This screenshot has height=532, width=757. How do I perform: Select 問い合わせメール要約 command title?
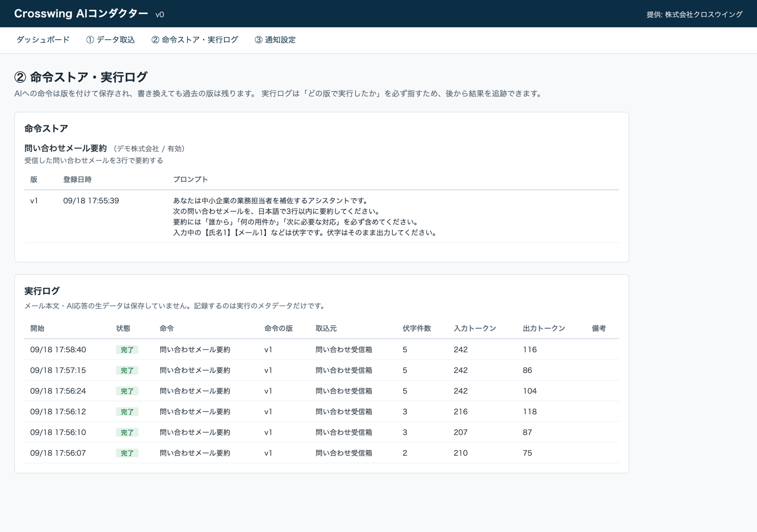pos(65,148)
